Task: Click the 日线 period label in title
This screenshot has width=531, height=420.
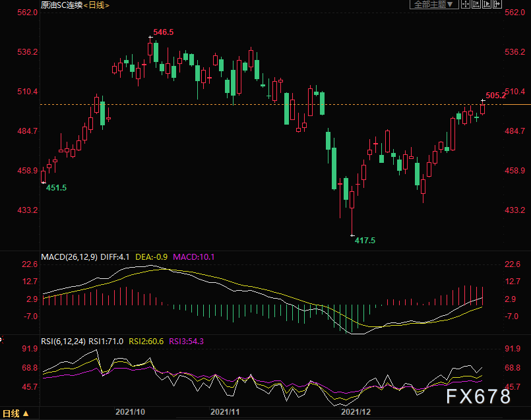Action: coord(96,5)
